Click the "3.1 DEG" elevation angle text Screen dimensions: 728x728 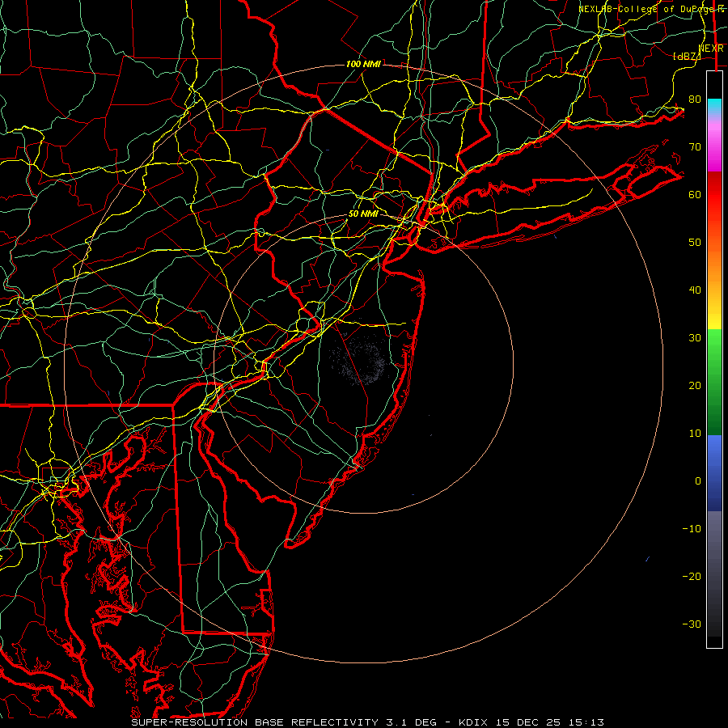[412, 722]
